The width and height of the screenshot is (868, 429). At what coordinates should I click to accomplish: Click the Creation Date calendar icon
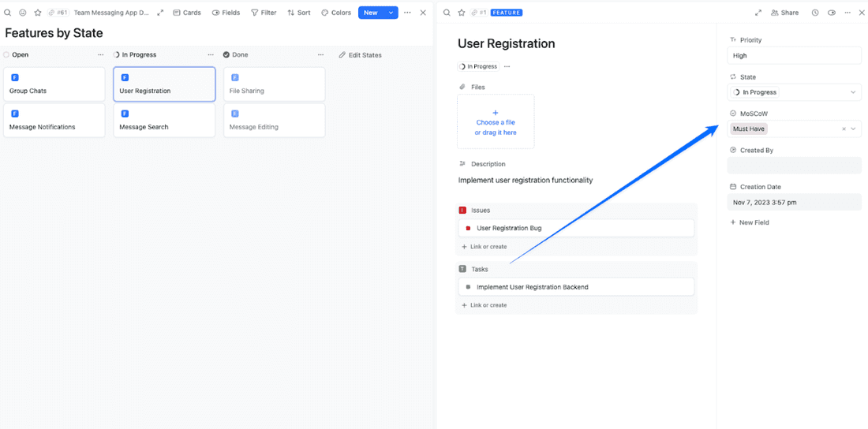coord(733,187)
